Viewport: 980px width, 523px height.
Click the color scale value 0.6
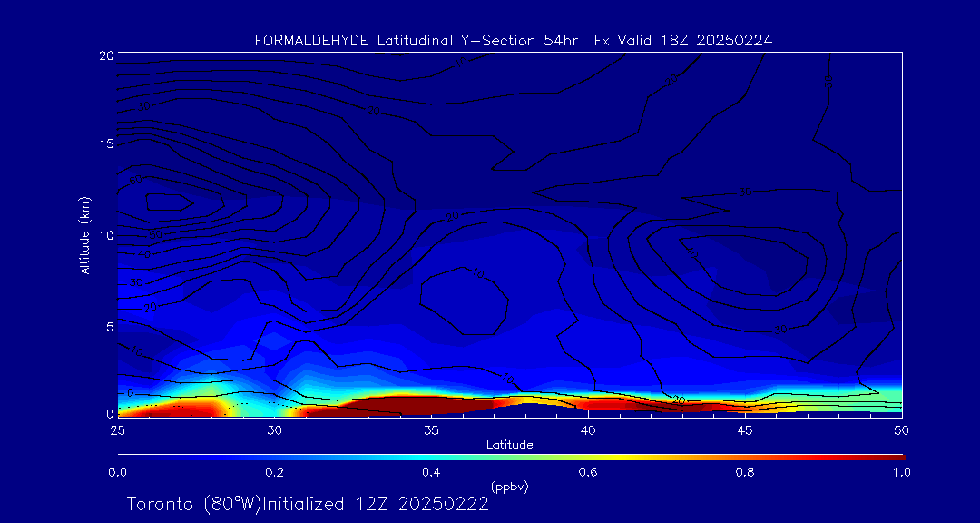588,472
